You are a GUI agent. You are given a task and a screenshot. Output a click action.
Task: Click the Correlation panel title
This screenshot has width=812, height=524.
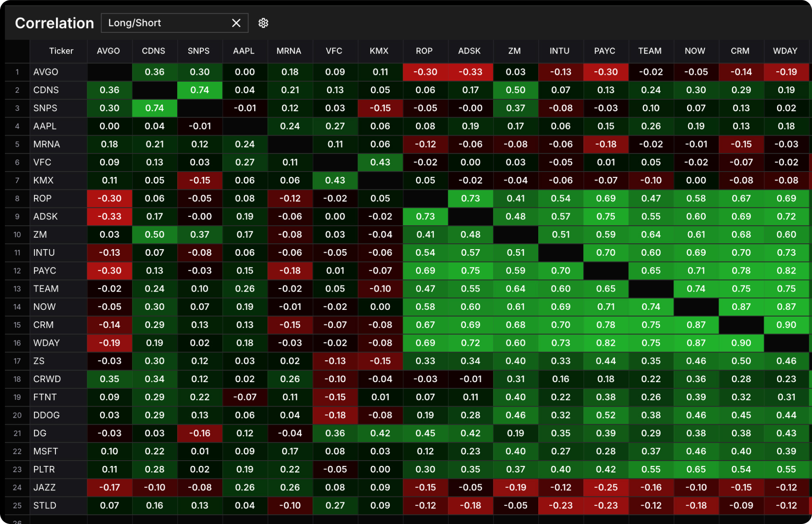(x=54, y=23)
